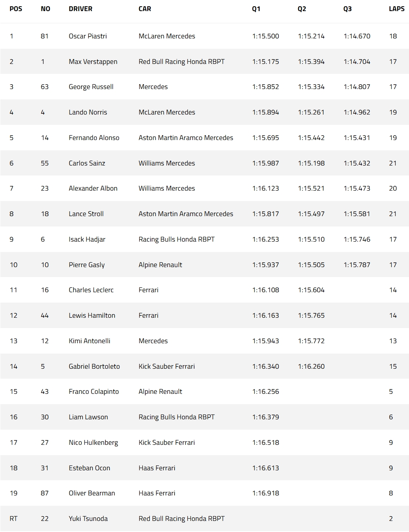Select Kimi Antonelli's Q2 time 1:15.772

point(311,341)
